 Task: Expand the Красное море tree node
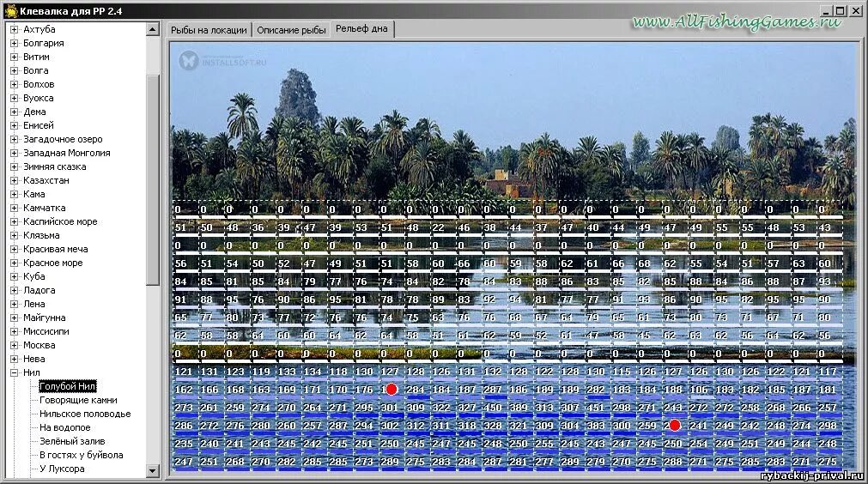[x=14, y=263]
